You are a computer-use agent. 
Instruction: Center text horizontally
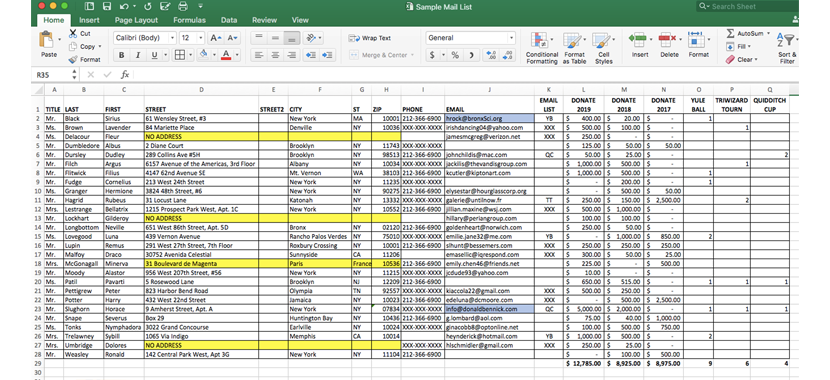coord(275,55)
